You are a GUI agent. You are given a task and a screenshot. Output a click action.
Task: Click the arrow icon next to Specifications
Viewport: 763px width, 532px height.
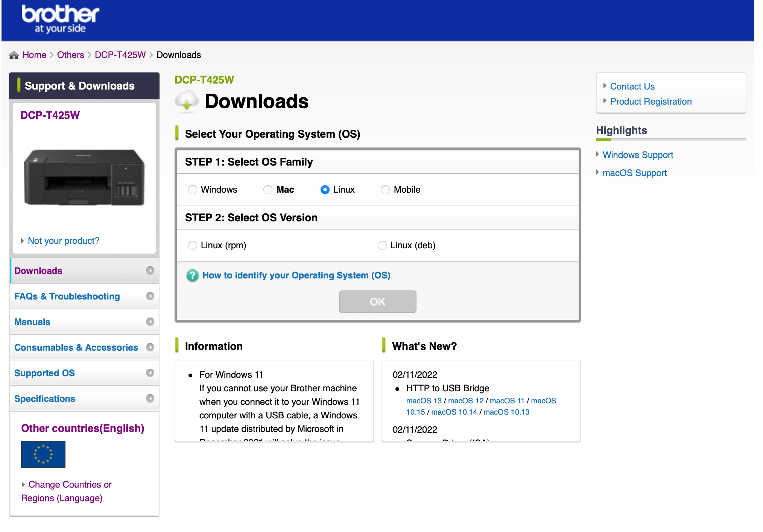click(150, 398)
